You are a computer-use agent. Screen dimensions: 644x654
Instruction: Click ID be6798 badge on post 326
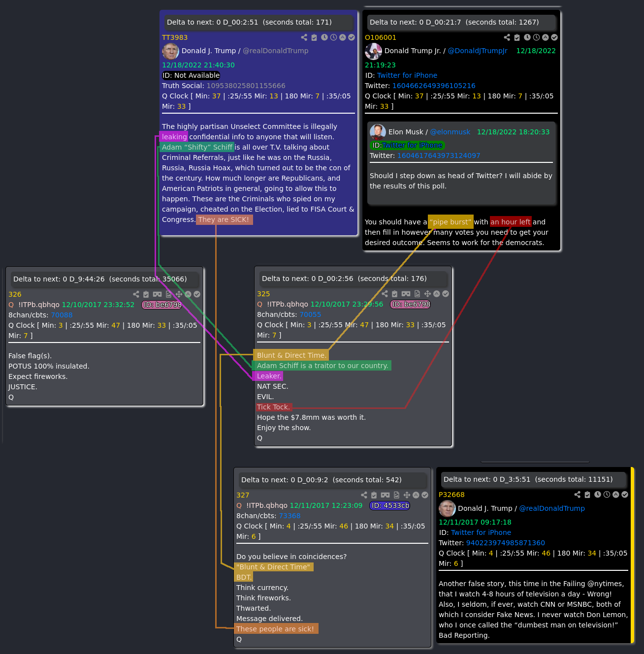click(x=162, y=305)
